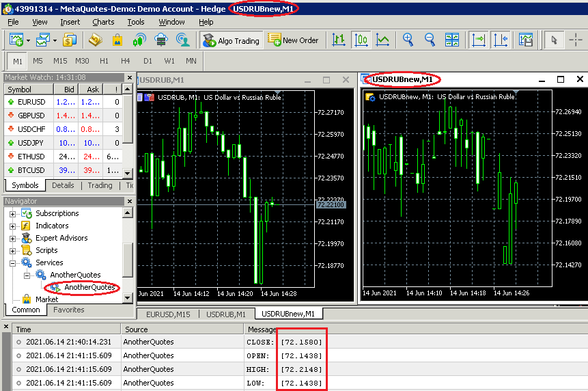Click the Zoom In magnifier icon

[x=408, y=40]
